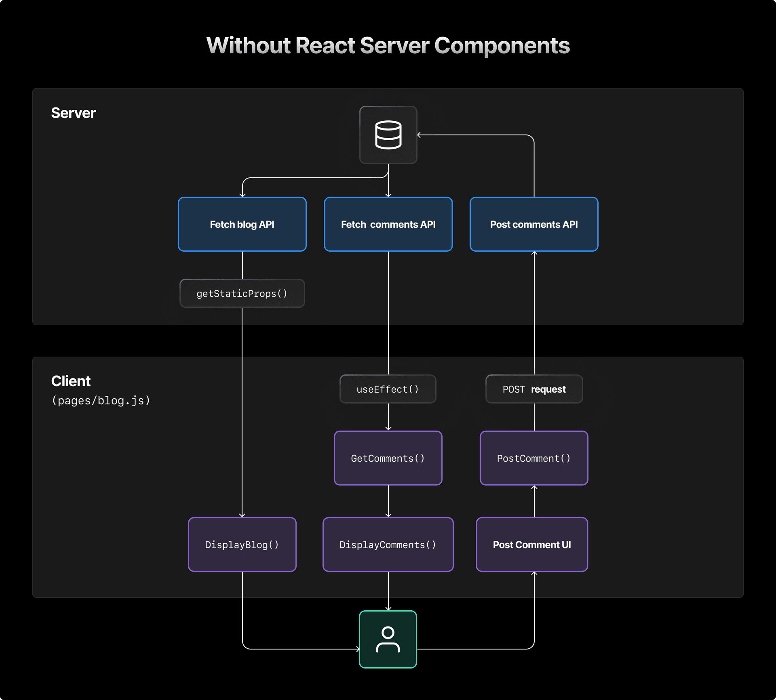This screenshot has width=776, height=700.
Task: Select the useEffect() pill element
Action: click(x=388, y=389)
